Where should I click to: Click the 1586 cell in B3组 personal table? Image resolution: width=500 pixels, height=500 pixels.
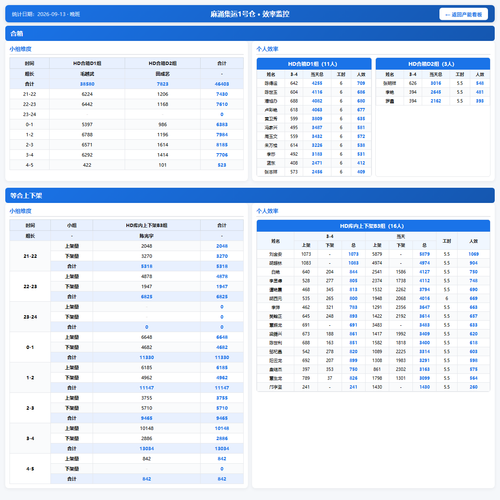(x=401, y=272)
